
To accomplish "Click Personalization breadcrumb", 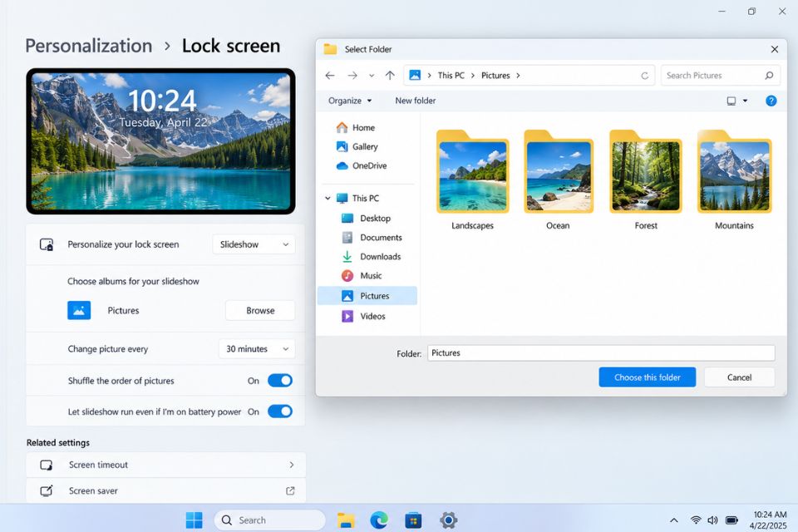I will point(89,46).
